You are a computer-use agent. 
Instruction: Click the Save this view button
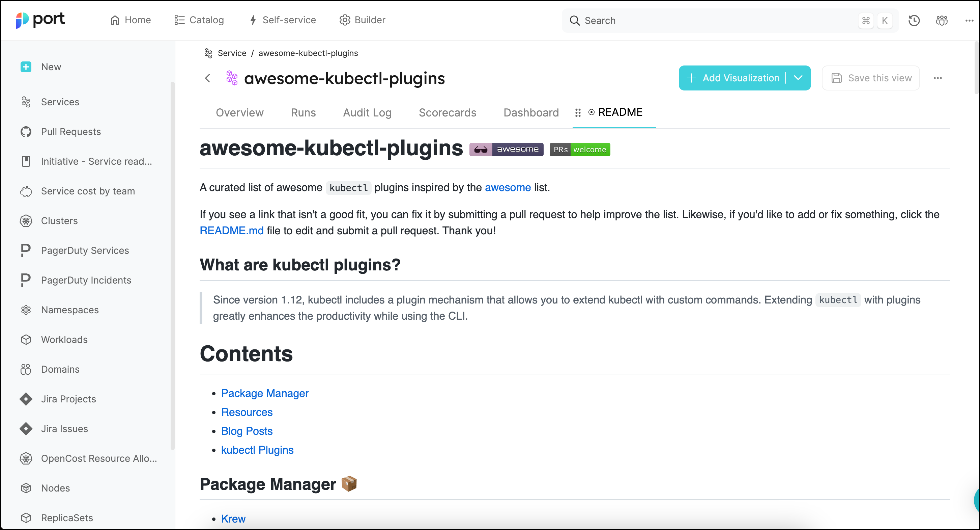[871, 78]
